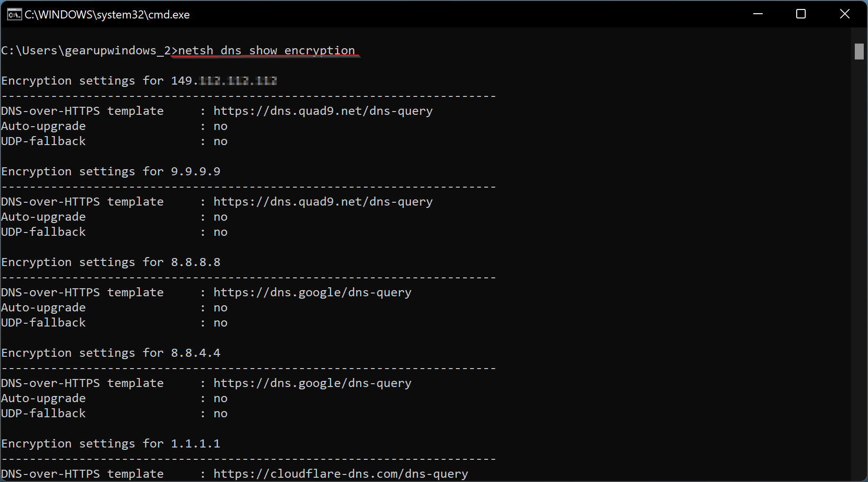Click 'Encryption settings for 8.8.4.4' heading
This screenshot has height=482, width=868.
111,353
